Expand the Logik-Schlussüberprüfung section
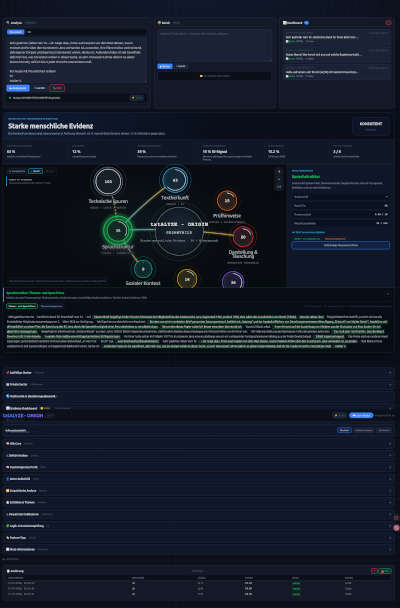The height and width of the screenshot is (608, 400). tap(198, 526)
